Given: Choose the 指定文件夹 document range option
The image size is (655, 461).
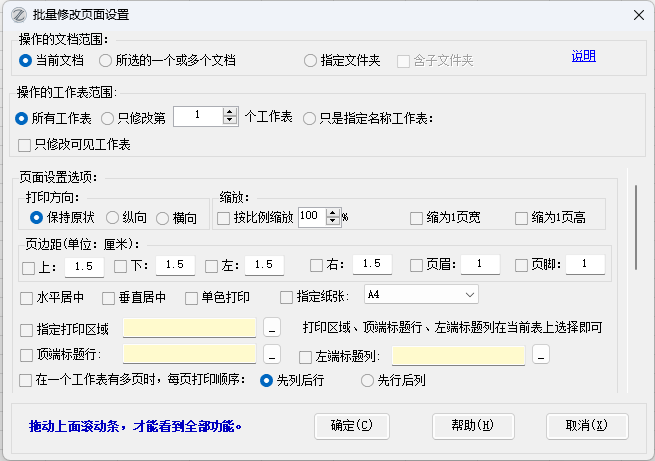Looking at the screenshot, I should click(311, 60).
